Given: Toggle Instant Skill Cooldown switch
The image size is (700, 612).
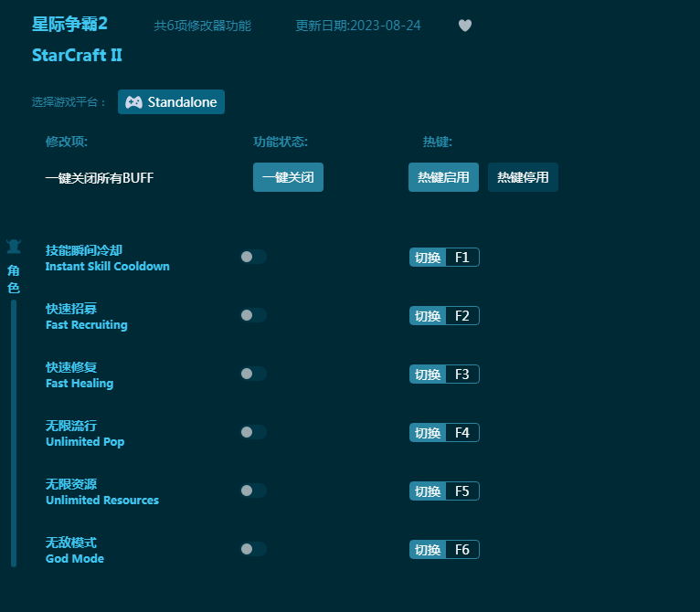Looking at the screenshot, I should pyautogui.click(x=253, y=257).
